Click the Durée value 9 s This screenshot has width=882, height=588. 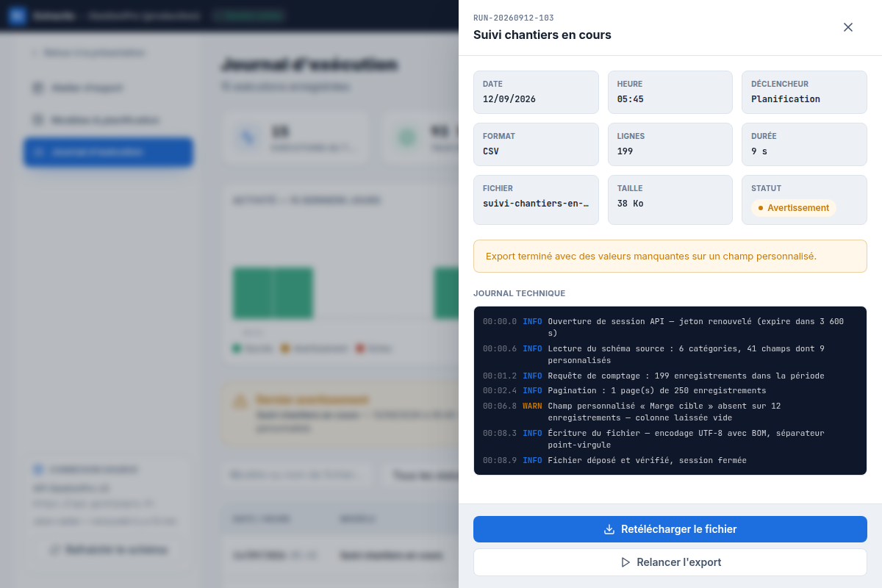tap(759, 151)
